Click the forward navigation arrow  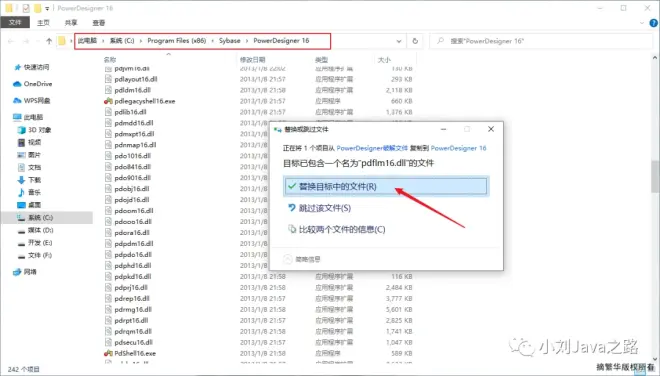point(26,41)
